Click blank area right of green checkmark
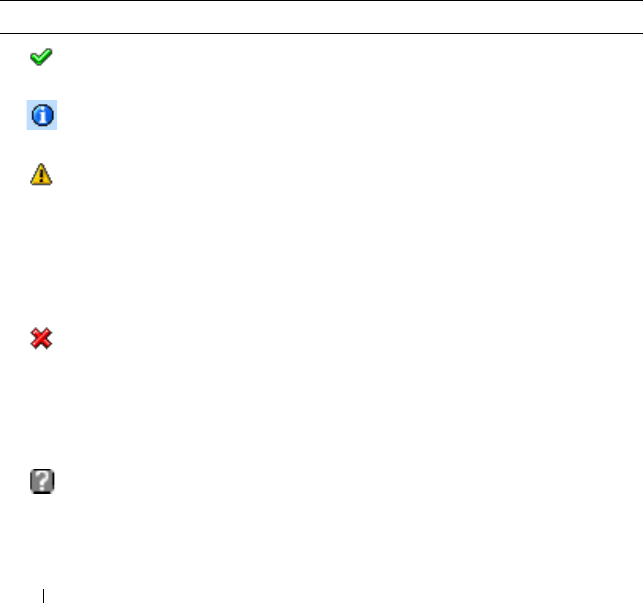 coord(349,57)
